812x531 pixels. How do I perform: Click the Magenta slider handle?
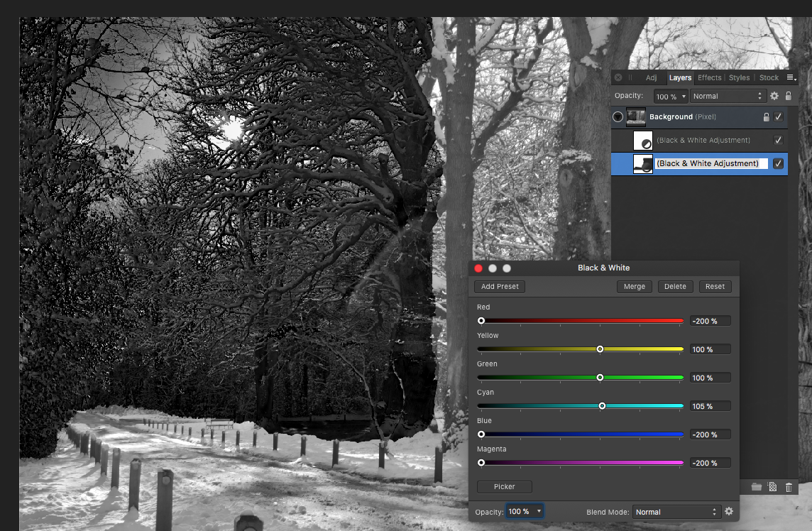[481, 463]
